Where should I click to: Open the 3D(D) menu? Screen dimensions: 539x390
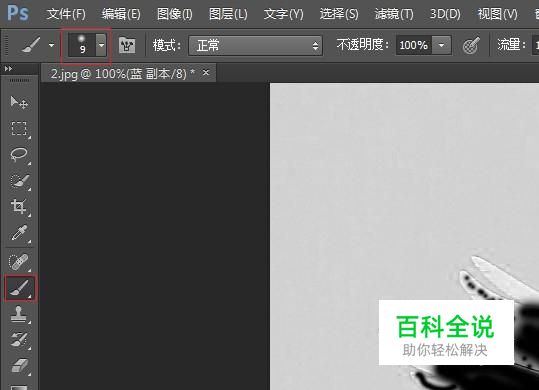tap(445, 14)
